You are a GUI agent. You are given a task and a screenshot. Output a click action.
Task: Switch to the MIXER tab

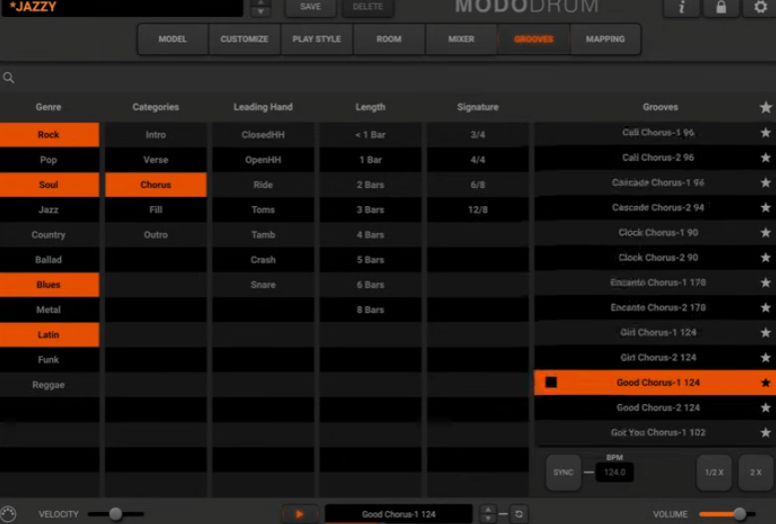pos(461,39)
